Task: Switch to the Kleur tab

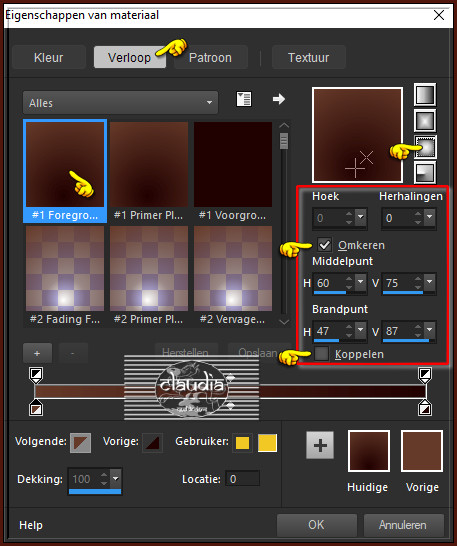Action: pyautogui.click(x=49, y=57)
